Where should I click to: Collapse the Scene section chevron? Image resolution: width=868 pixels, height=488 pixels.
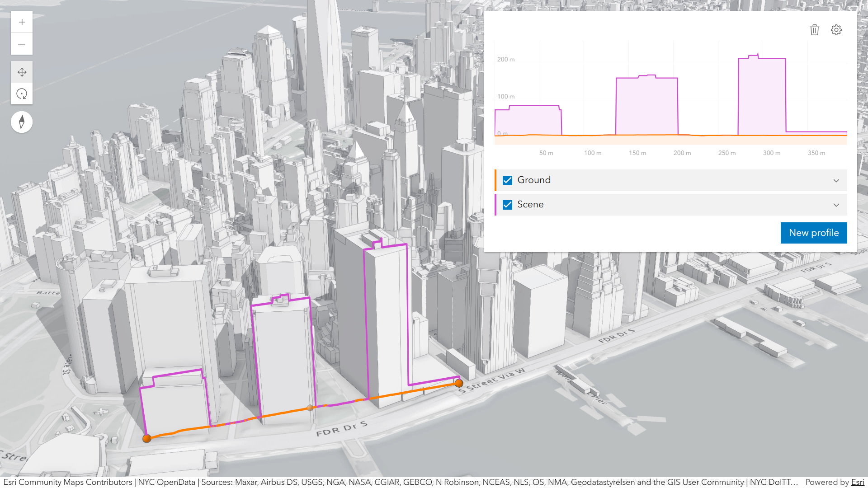pyautogui.click(x=835, y=205)
